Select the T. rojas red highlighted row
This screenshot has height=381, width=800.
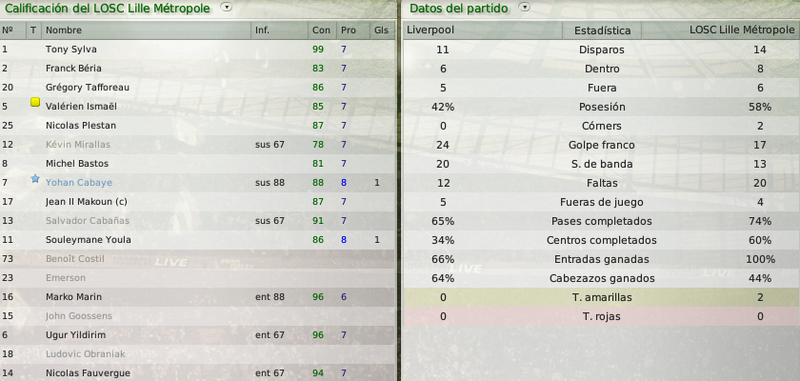coord(602,316)
